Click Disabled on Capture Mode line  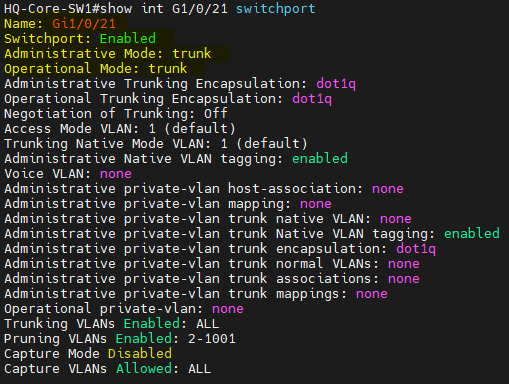tap(140, 354)
